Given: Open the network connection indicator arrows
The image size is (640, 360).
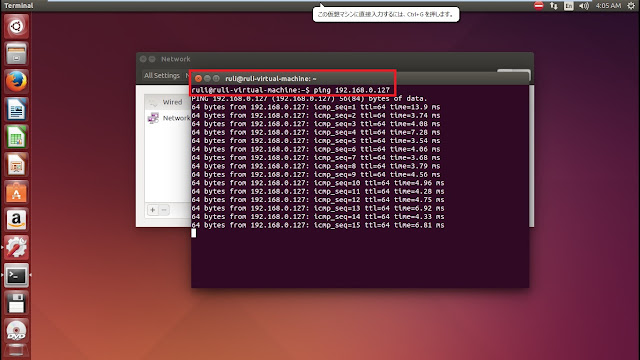Looking at the screenshot, I should (x=553, y=6).
